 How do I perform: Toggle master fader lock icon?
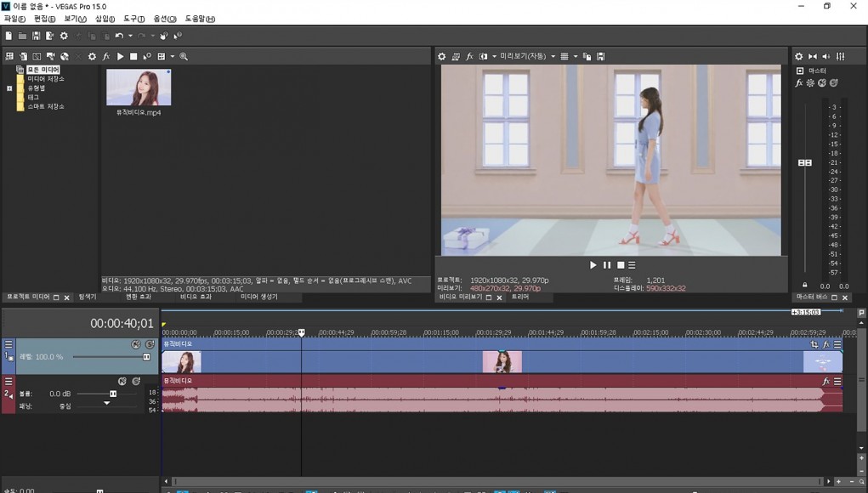tap(805, 285)
